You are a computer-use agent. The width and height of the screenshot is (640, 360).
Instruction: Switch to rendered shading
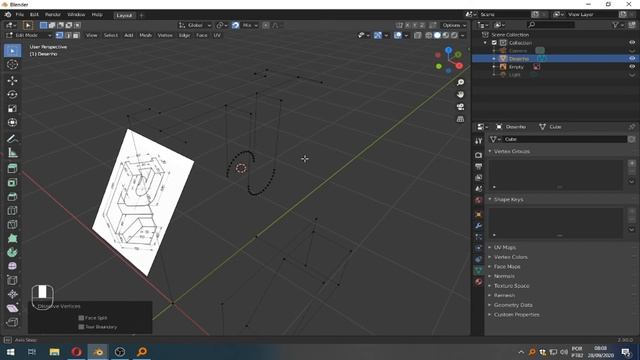tap(454, 36)
